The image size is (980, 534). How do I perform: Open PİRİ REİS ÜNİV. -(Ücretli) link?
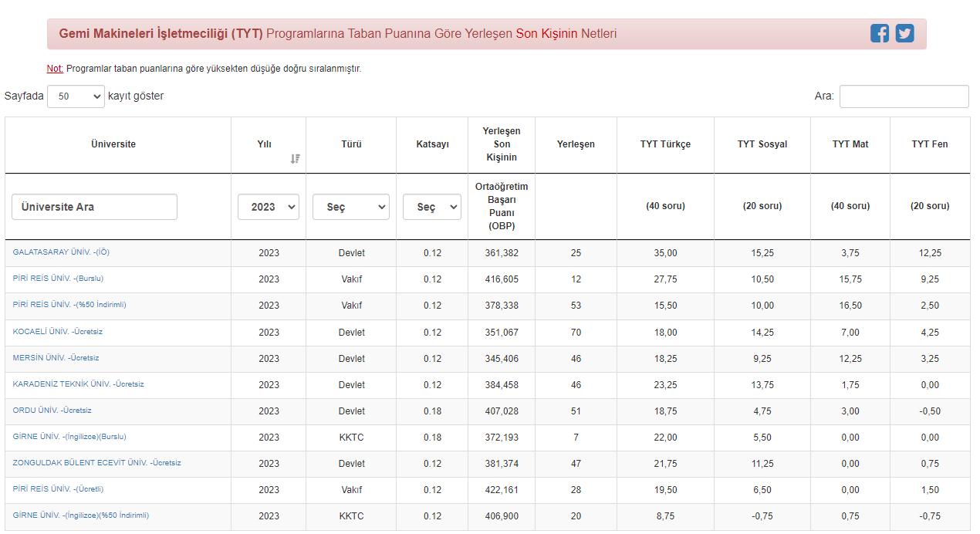tap(58, 489)
